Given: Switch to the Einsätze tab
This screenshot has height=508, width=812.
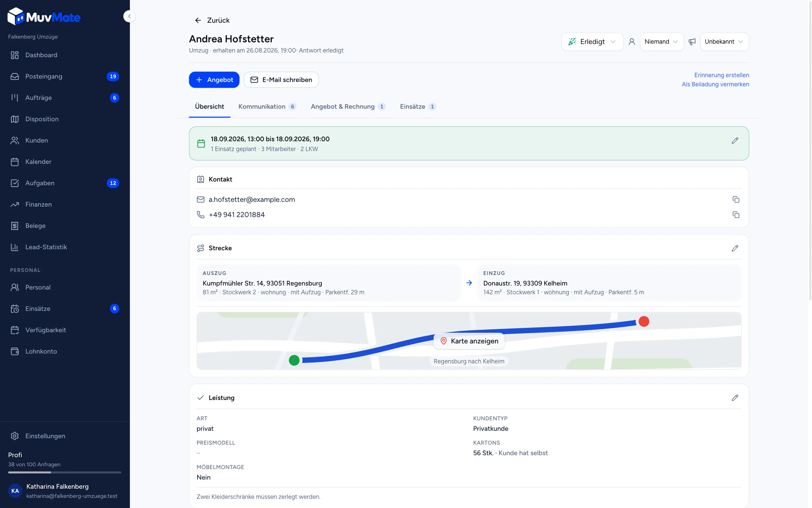Looking at the screenshot, I should (418, 107).
